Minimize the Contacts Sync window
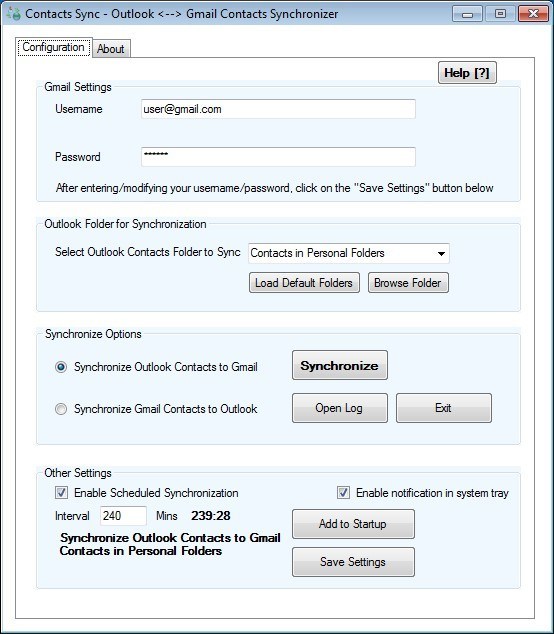Image resolution: width=554 pixels, height=634 pixels. (467, 14)
